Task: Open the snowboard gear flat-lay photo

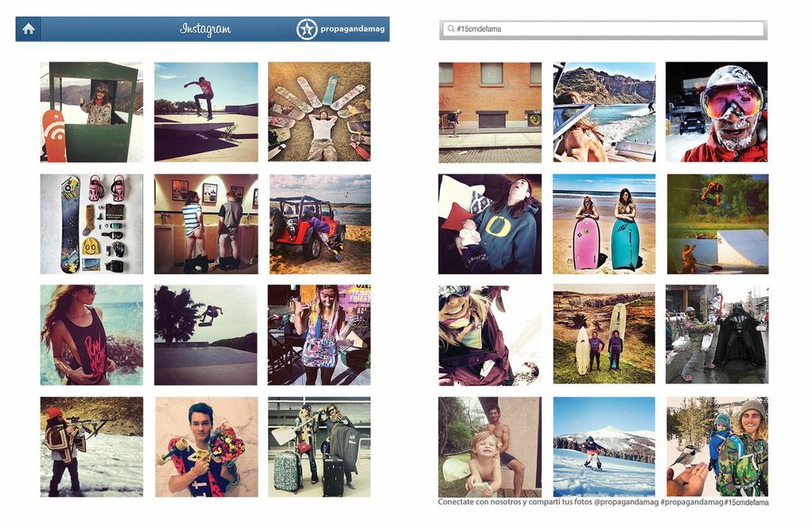Action: click(92, 224)
